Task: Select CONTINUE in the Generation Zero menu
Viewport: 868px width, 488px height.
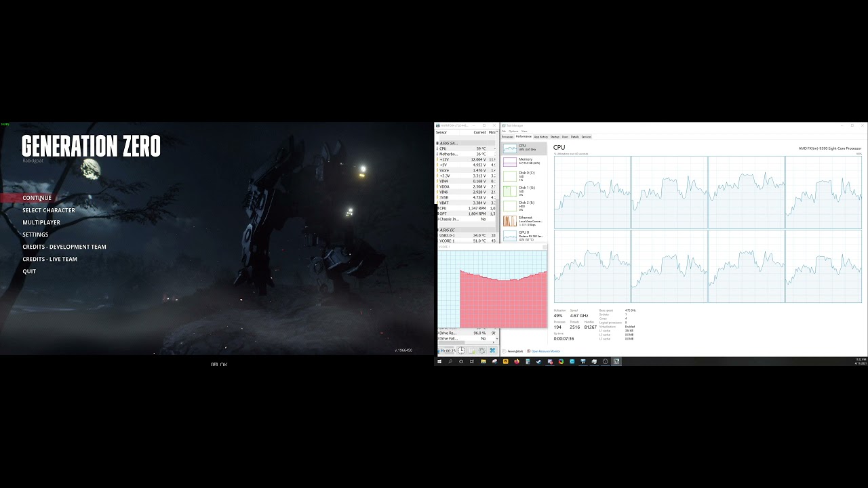Action: [x=37, y=198]
